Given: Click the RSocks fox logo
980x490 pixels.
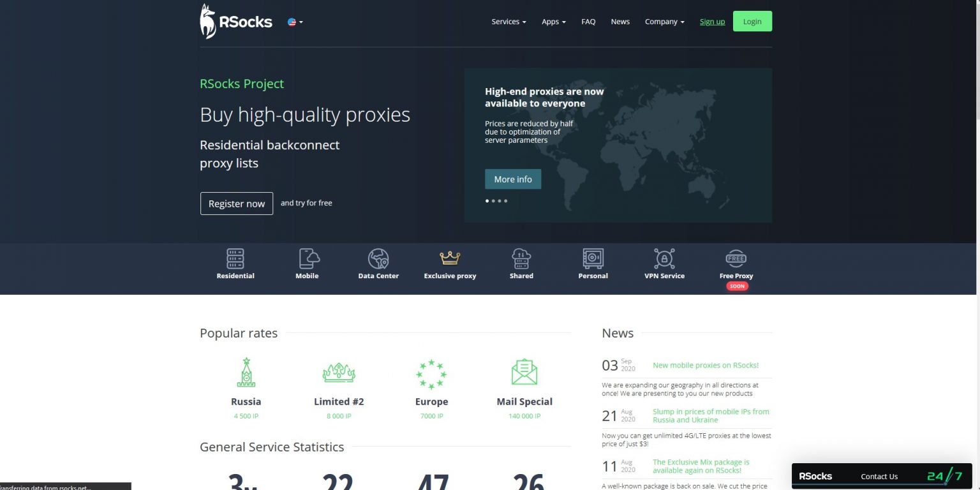Looking at the screenshot, I should (x=207, y=20).
